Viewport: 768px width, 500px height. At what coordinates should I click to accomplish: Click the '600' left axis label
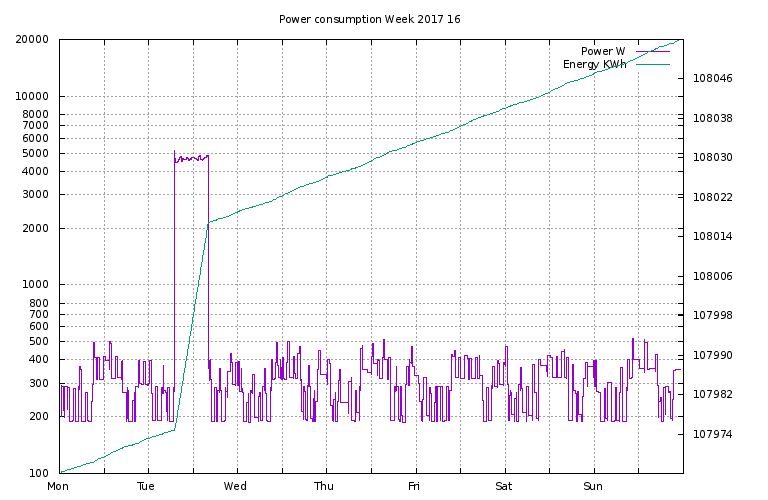[x=39, y=326]
